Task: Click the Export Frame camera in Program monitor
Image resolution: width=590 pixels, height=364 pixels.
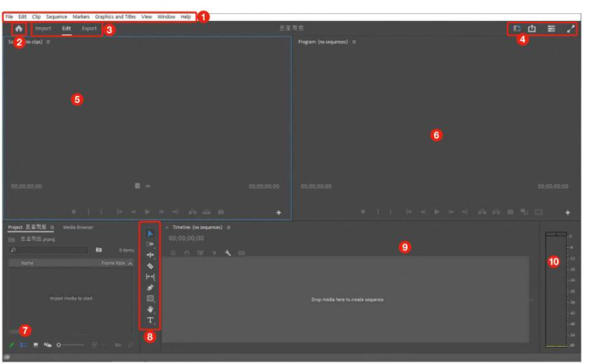Action: [x=510, y=212]
